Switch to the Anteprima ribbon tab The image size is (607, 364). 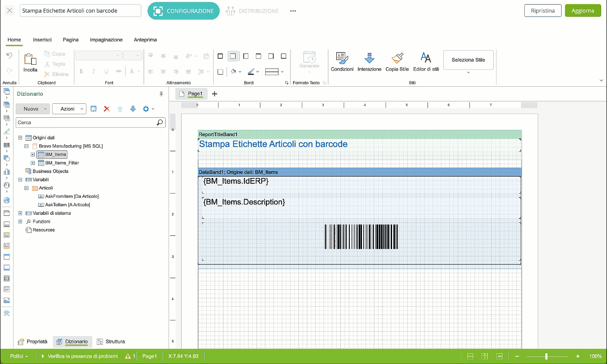[x=145, y=40]
